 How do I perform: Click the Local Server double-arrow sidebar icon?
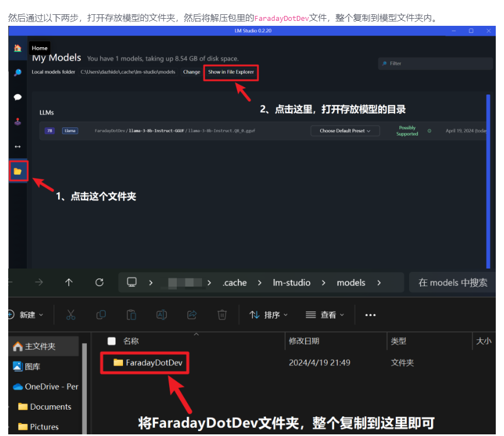[18, 147]
